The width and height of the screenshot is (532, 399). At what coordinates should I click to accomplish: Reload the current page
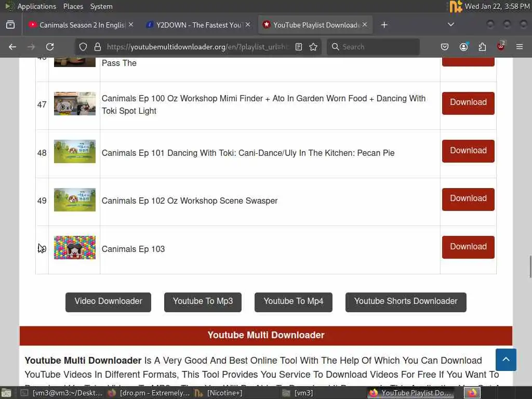[x=50, y=47]
